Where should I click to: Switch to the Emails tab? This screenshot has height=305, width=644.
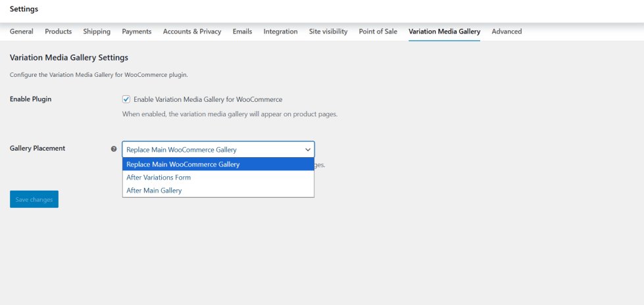coord(242,32)
